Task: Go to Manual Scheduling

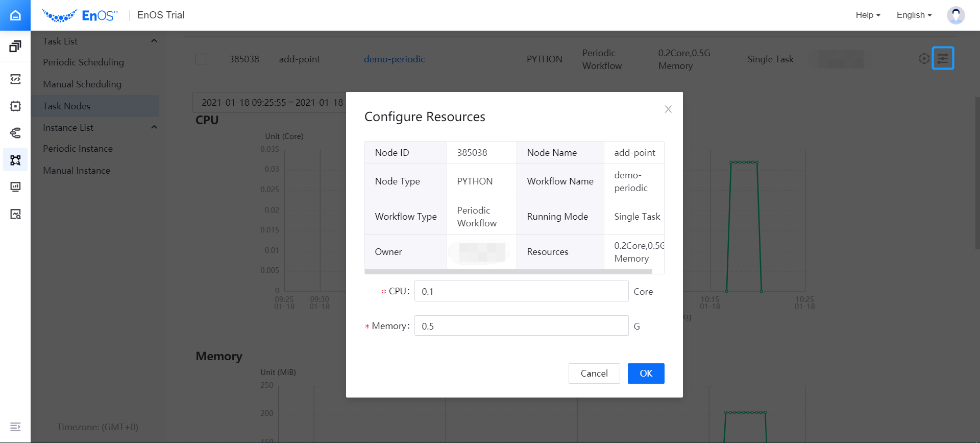Action: (x=82, y=84)
